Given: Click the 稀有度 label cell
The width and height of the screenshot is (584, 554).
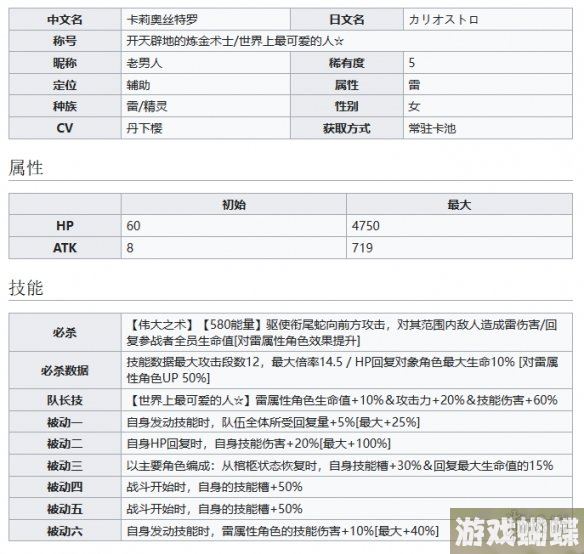Looking at the screenshot, I should click(x=347, y=63).
